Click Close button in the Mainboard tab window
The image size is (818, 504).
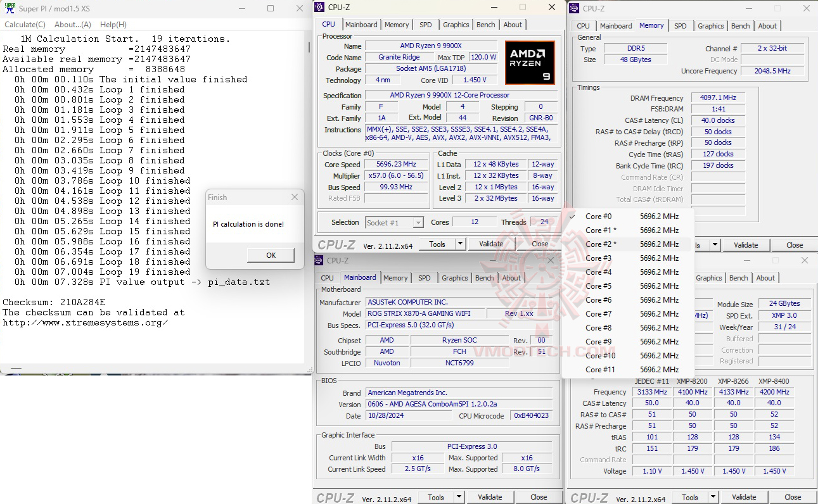pyautogui.click(x=539, y=497)
